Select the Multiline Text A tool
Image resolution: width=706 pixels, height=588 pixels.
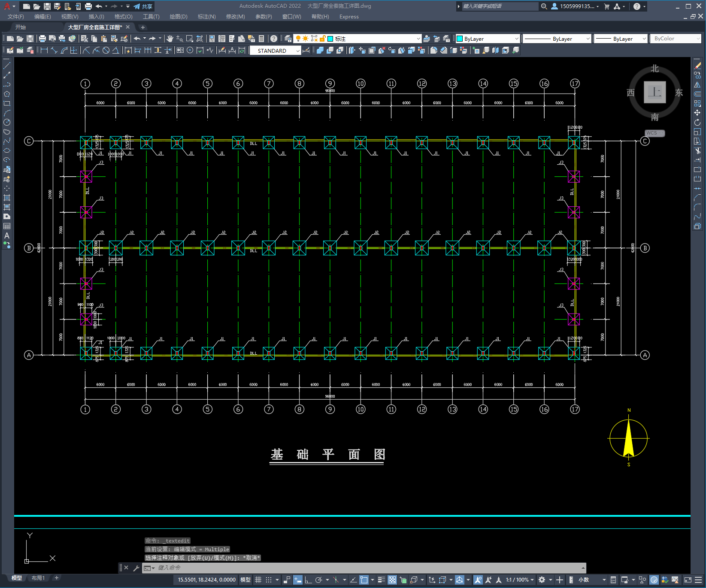(x=7, y=235)
